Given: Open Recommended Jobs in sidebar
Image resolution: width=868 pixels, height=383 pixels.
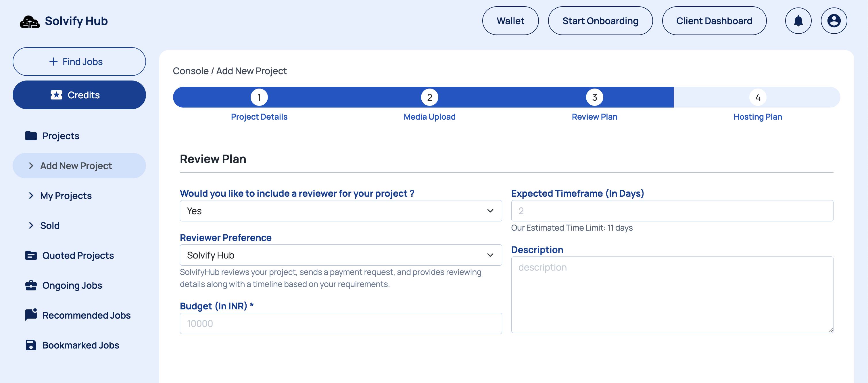Looking at the screenshot, I should 79,315.
